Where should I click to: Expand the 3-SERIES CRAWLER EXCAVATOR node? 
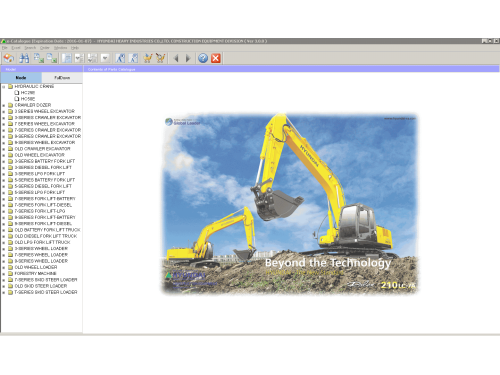coord(4,118)
